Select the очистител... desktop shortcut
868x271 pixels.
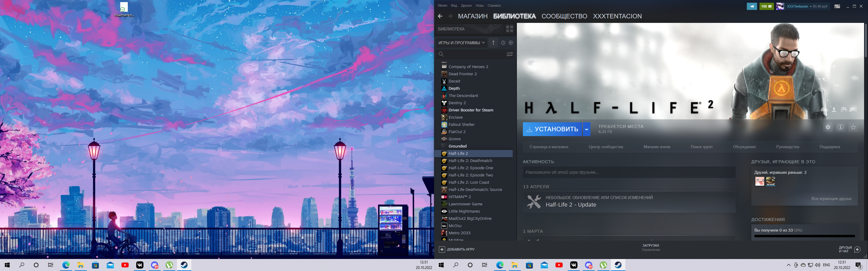tap(124, 10)
